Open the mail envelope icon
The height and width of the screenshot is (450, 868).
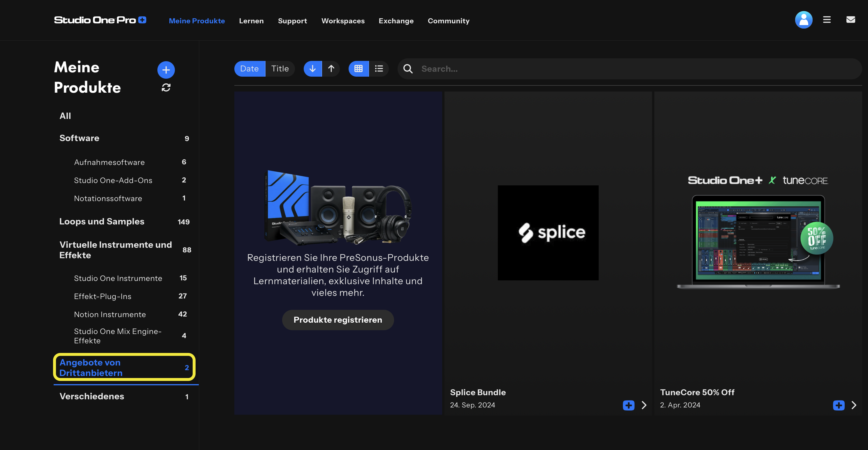tap(851, 20)
